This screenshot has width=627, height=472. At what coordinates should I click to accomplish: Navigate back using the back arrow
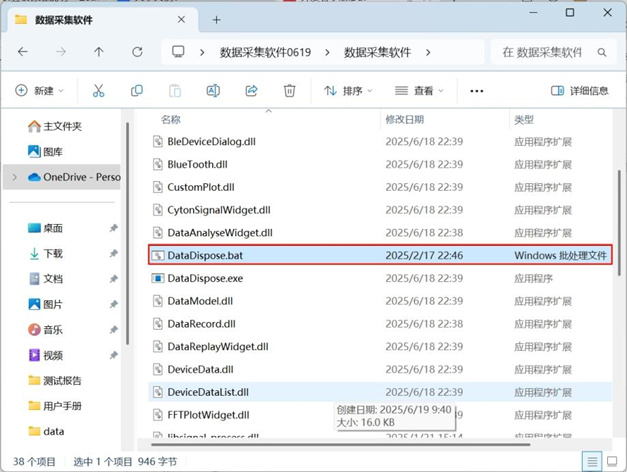pos(22,52)
